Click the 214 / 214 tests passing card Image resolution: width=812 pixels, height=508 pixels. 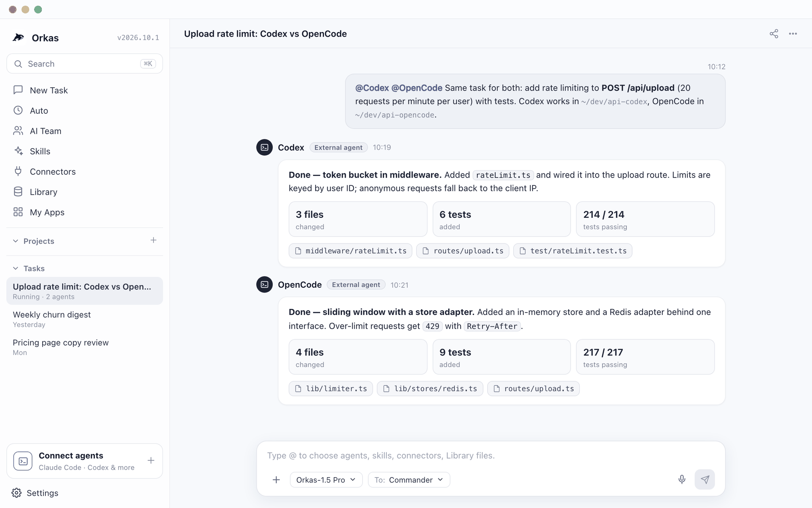[x=645, y=219]
